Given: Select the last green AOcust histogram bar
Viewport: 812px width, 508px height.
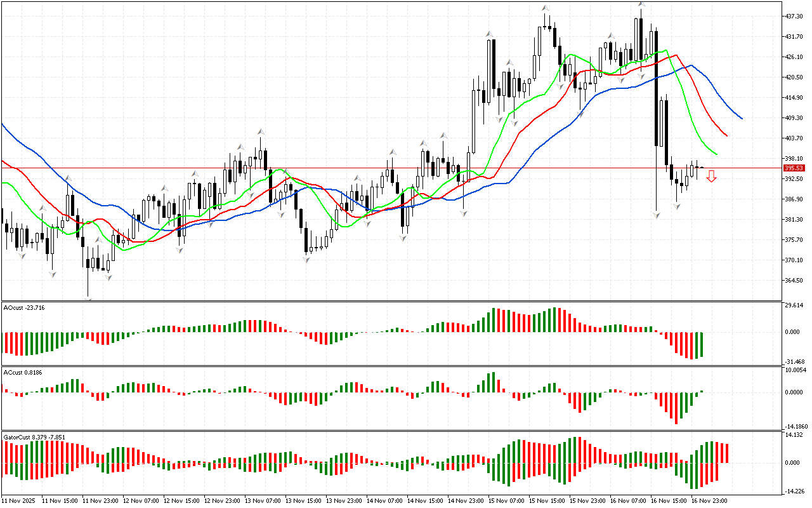Looking at the screenshot, I should (x=702, y=344).
